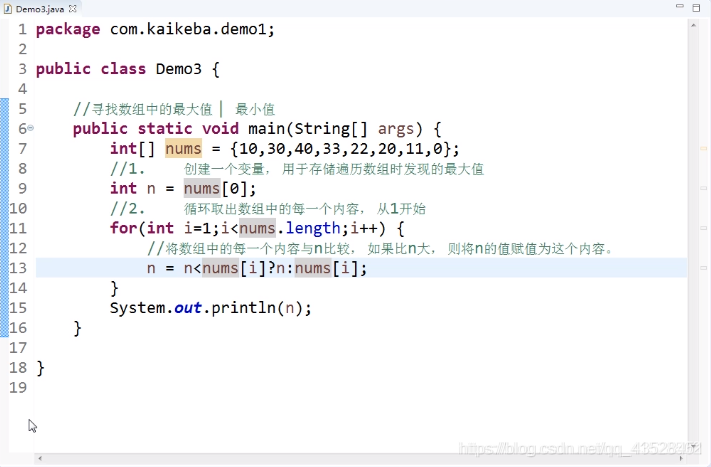The image size is (711, 467).
Task: Click the "String[]" parameter type on line 6
Action: pyautogui.click(x=331, y=129)
